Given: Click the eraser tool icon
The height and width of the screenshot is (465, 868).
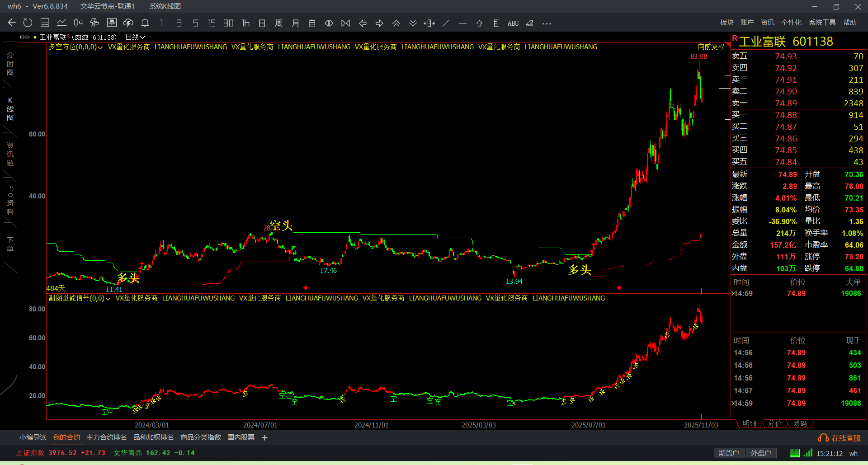Looking at the screenshot, I should pos(529,23).
